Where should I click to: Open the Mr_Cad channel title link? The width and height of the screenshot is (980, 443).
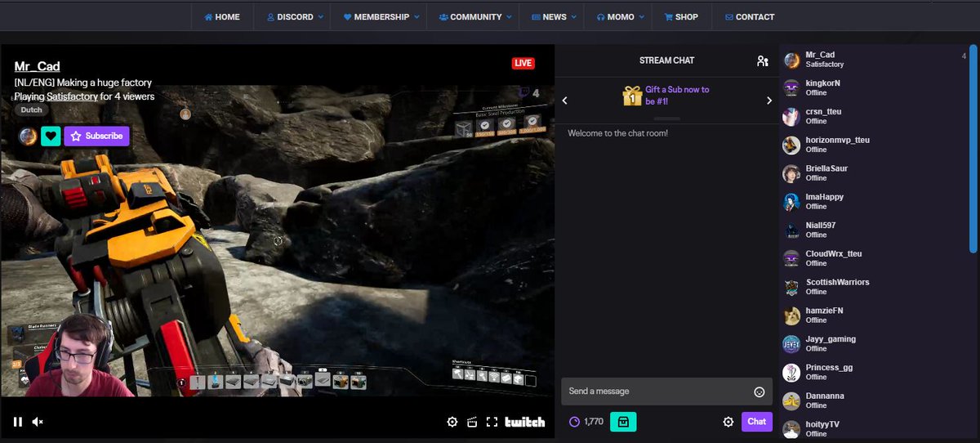pos(37,66)
